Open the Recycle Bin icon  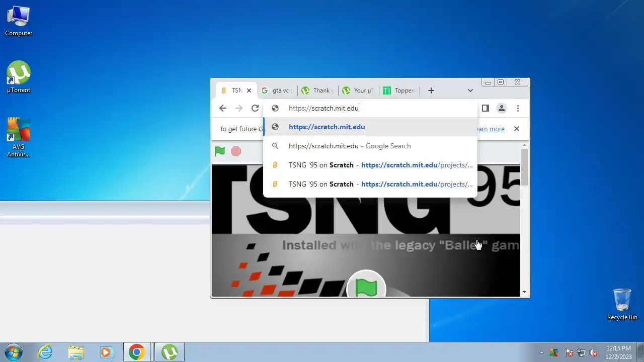(x=622, y=304)
